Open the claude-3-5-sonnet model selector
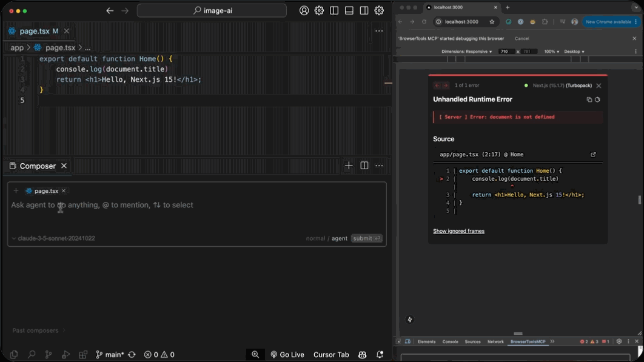The height and width of the screenshot is (362, 644). tap(53, 238)
